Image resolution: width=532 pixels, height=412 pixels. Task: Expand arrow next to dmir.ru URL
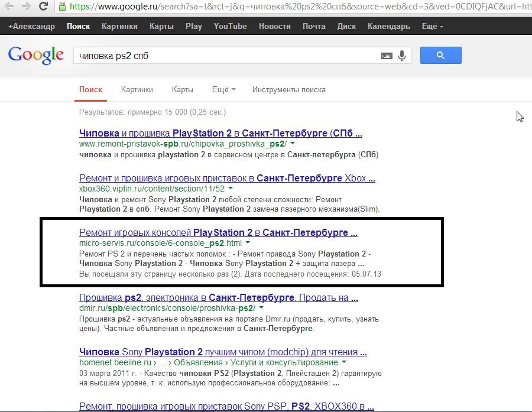pyautogui.click(x=261, y=308)
